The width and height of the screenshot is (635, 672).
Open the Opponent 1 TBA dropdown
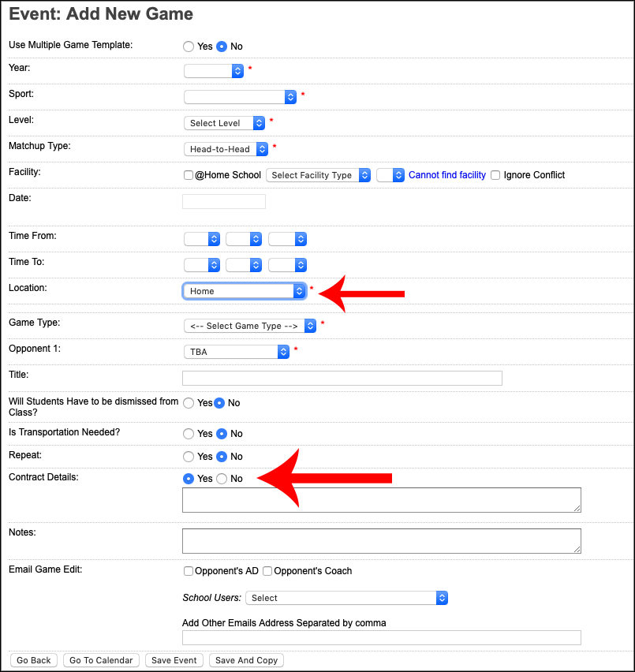coord(237,352)
